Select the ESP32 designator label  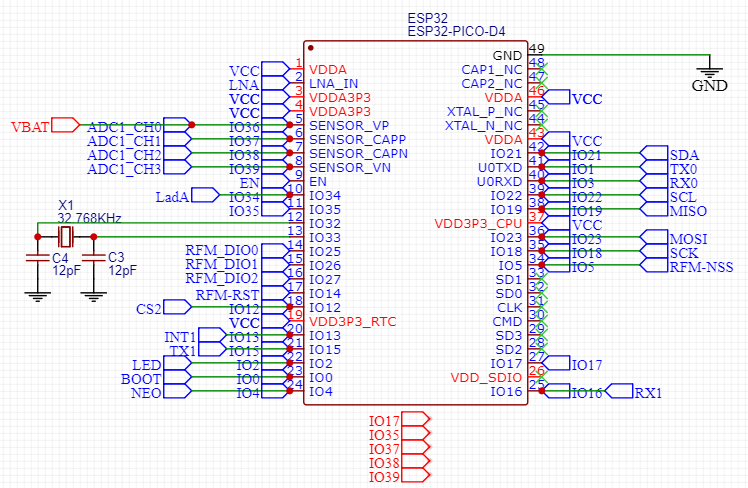[427, 18]
